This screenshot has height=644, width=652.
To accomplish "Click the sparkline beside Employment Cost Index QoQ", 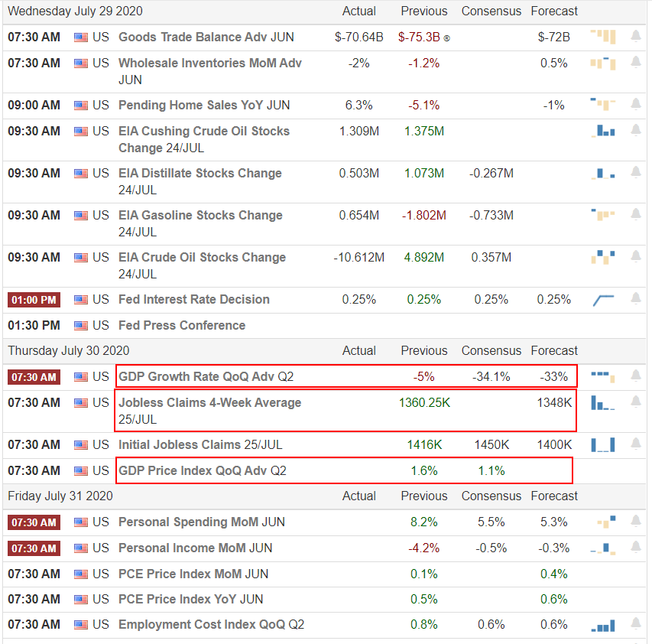I will 603,624.
